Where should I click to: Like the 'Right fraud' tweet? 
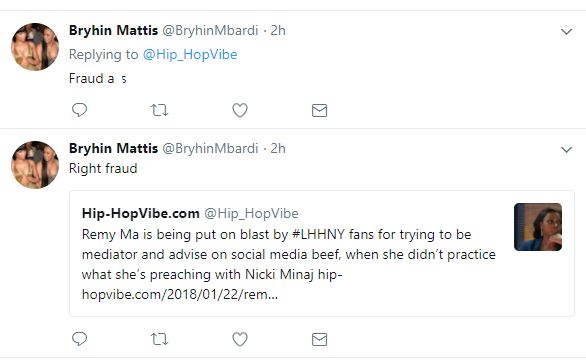(x=240, y=339)
